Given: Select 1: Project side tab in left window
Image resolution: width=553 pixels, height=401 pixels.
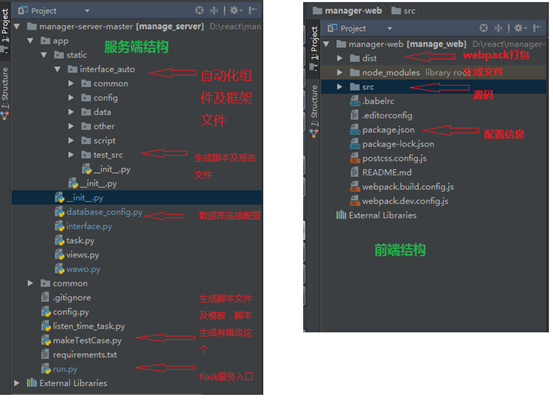Looking at the screenshot, I should pyautogui.click(x=5, y=30).
